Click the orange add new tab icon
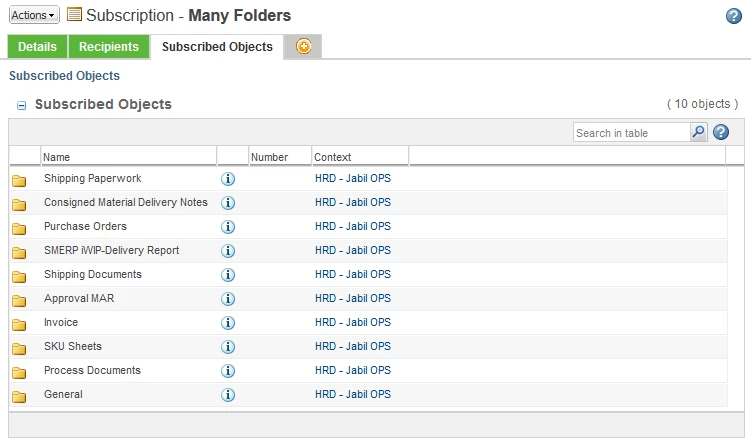 (303, 46)
